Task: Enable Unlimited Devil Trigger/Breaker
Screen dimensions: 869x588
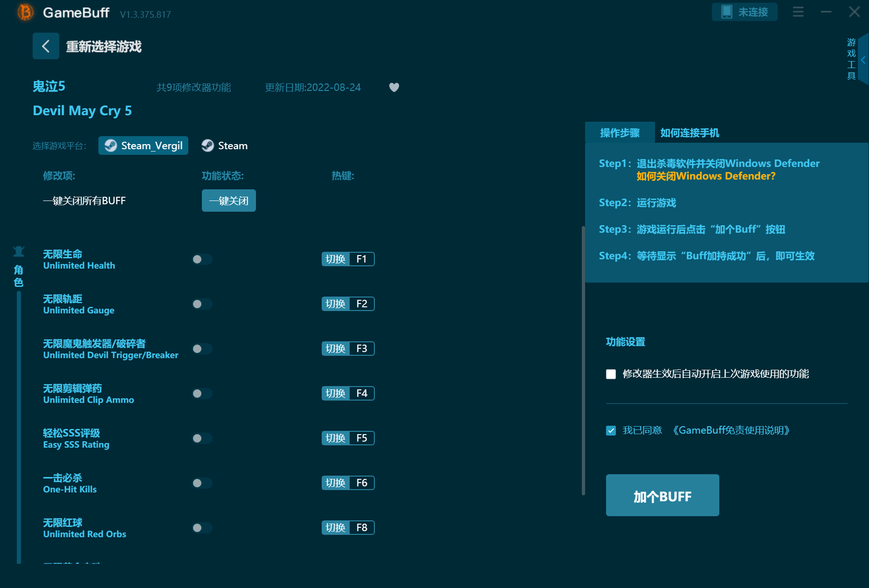Action: 202,349
